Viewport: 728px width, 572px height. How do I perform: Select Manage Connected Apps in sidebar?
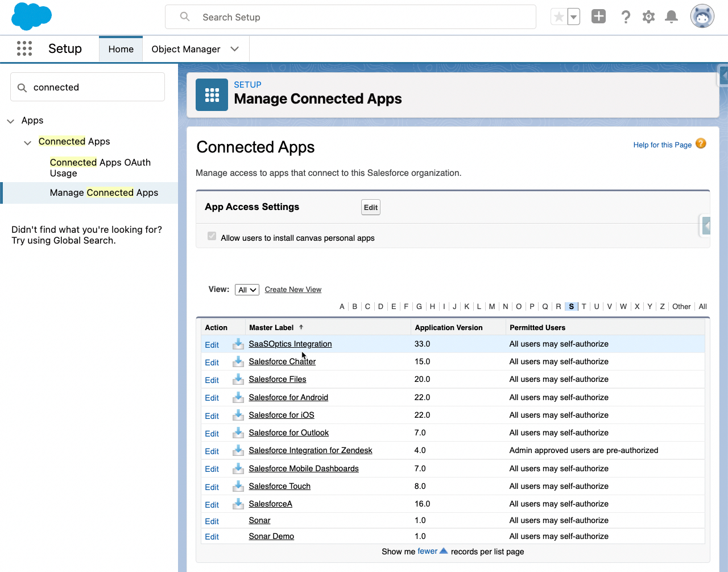point(104,192)
